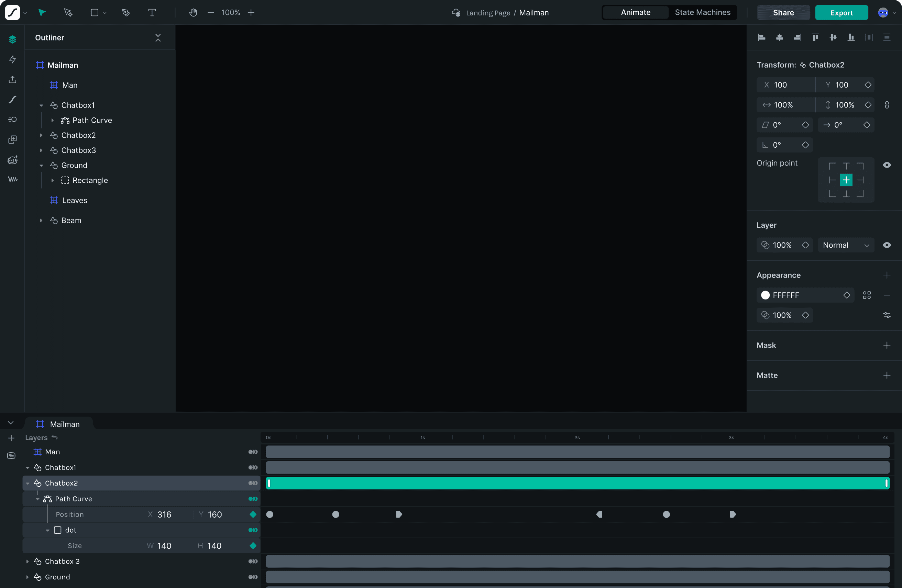Click the Share button
This screenshot has height=588, width=902.
pyautogui.click(x=783, y=12)
